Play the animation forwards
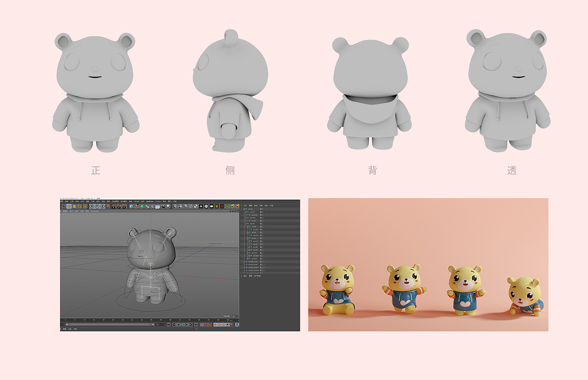 [182, 324]
